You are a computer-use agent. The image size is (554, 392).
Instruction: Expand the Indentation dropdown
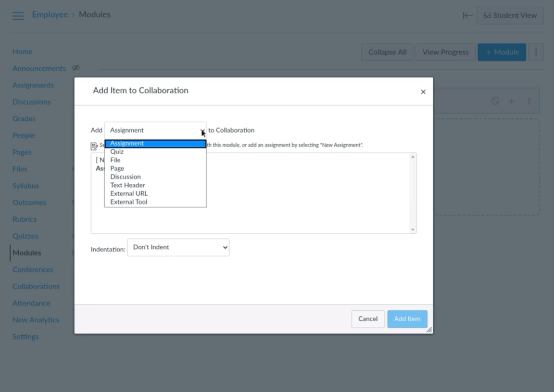[178, 247]
